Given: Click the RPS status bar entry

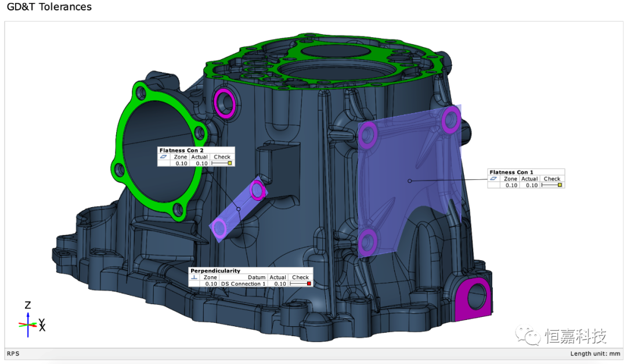Looking at the screenshot, I should 13,354.
